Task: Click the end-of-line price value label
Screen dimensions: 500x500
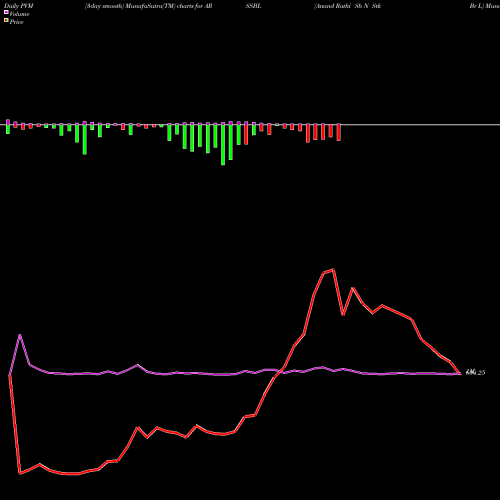Action: tap(475, 372)
